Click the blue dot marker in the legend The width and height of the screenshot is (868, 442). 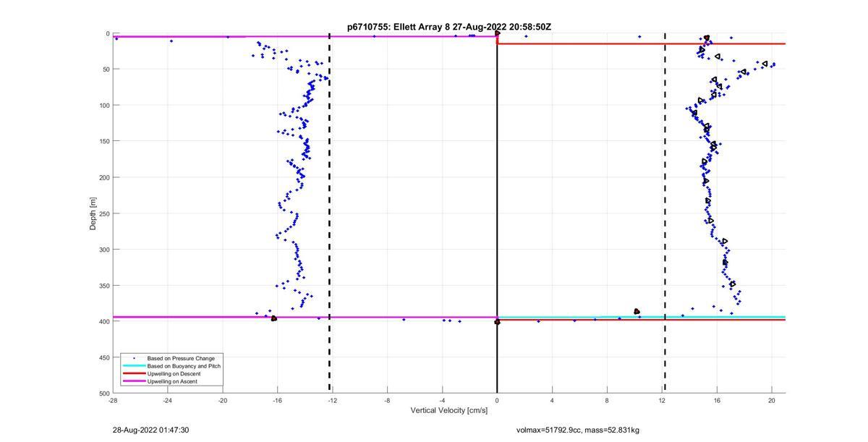pyautogui.click(x=133, y=358)
